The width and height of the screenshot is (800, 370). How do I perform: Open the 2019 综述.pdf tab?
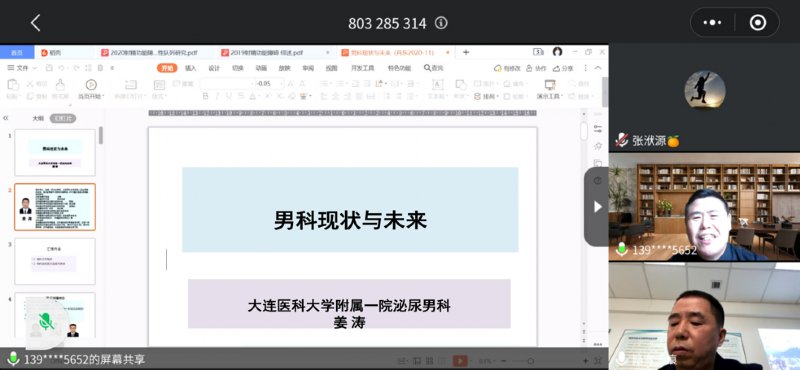tap(262, 53)
